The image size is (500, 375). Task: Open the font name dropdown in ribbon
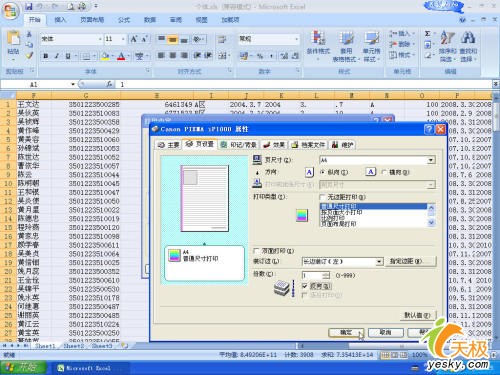pyautogui.click(x=100, y=39)
